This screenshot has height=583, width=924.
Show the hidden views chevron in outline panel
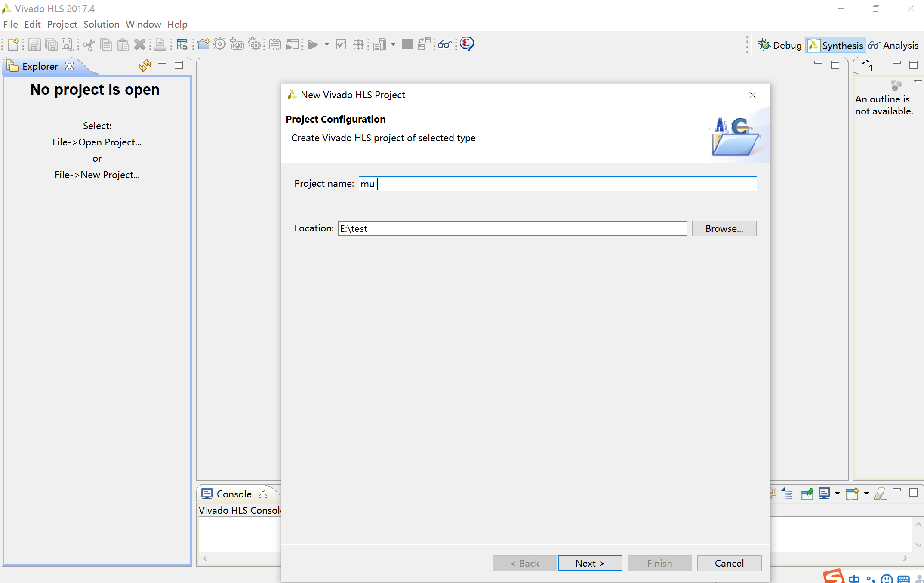(x=868, y=65)
